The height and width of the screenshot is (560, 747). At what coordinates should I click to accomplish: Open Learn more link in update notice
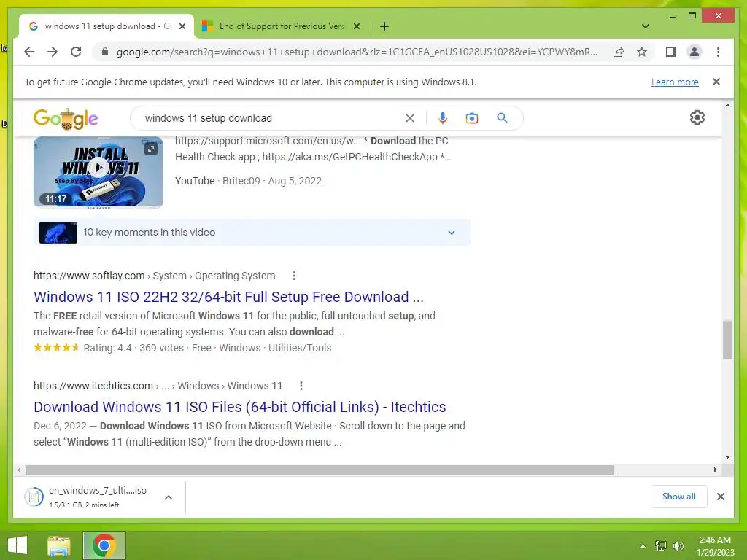[675, 82]
